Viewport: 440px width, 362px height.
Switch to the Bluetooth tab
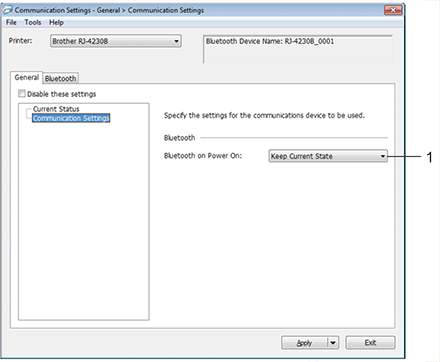click(x=61, y=78)
